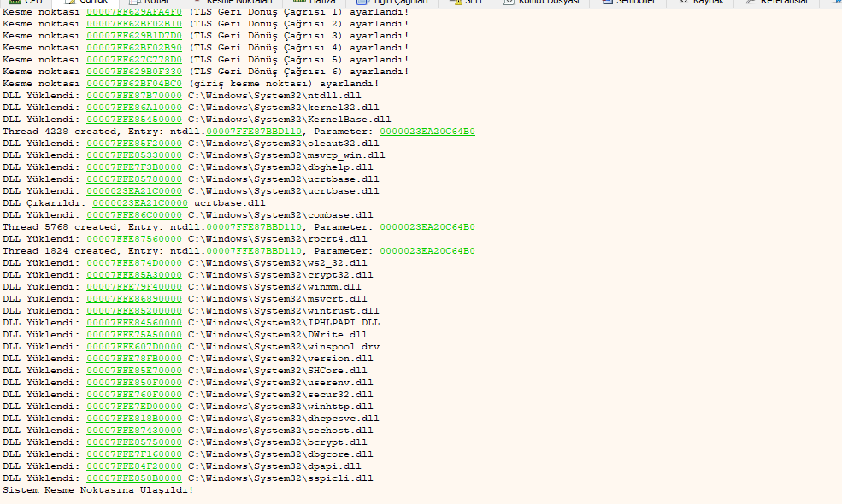Screen dimensions: 842x504
Task: Open the combase.dll address link
Action: click(134, 215)
